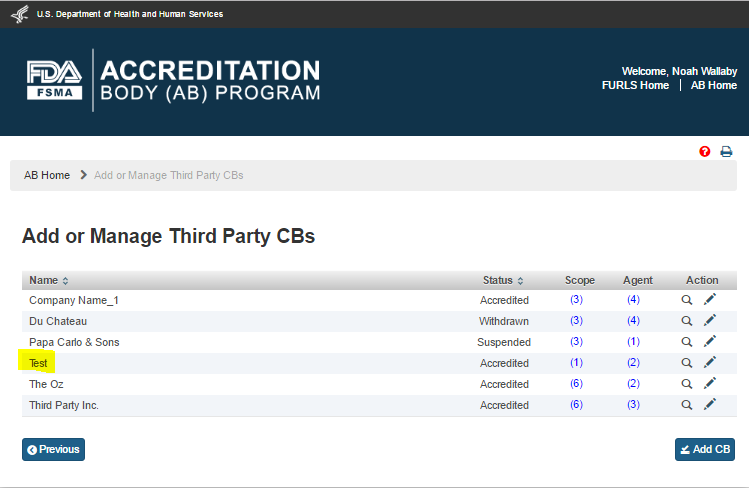Sort table by Scope column
749x488 pixels.
[x=579, y=281]
